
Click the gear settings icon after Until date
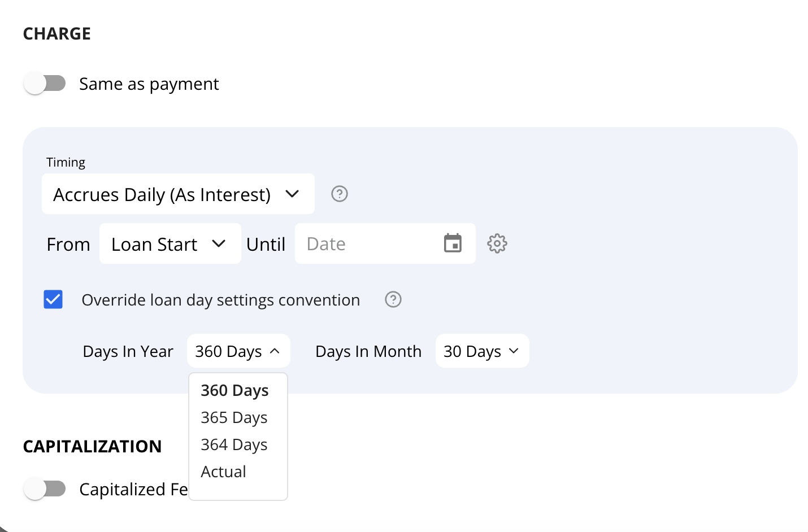tap(497, 243)
